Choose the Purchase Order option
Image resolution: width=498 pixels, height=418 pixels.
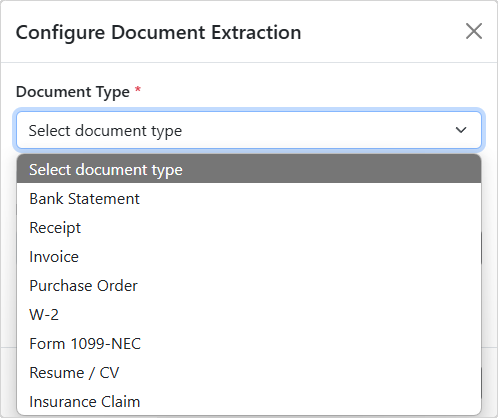coord(249,286)
